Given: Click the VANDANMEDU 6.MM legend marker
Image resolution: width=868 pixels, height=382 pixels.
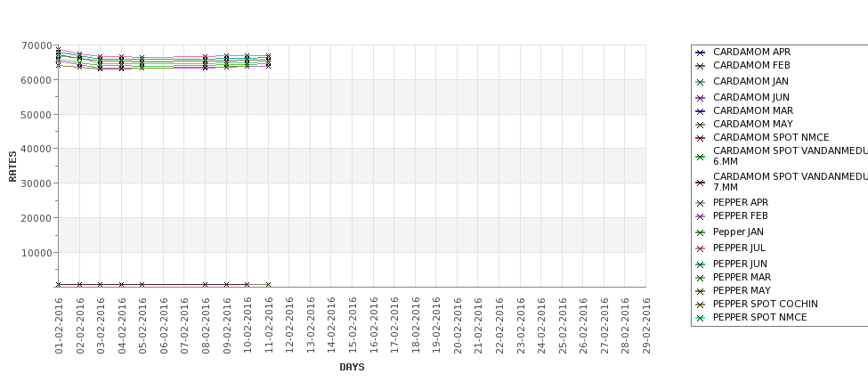Looking at the screenshot, I should 700,157.
